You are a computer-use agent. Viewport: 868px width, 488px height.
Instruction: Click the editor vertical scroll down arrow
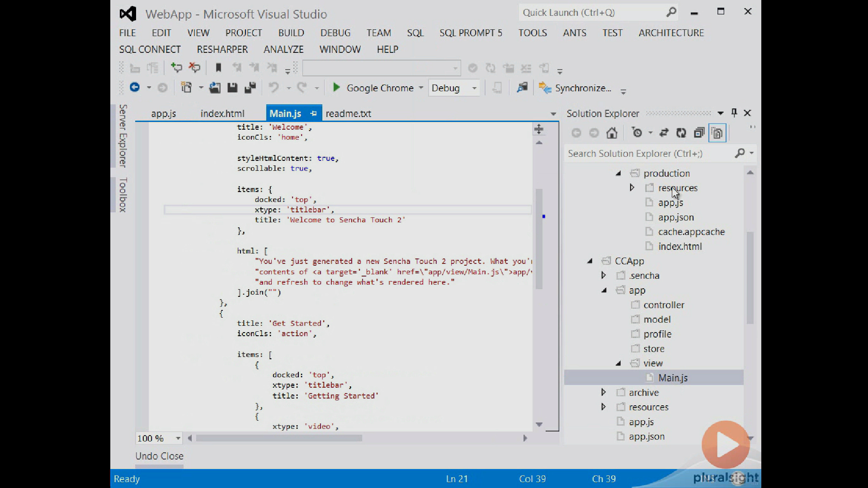pyautogui.click(x=539, y=425)
